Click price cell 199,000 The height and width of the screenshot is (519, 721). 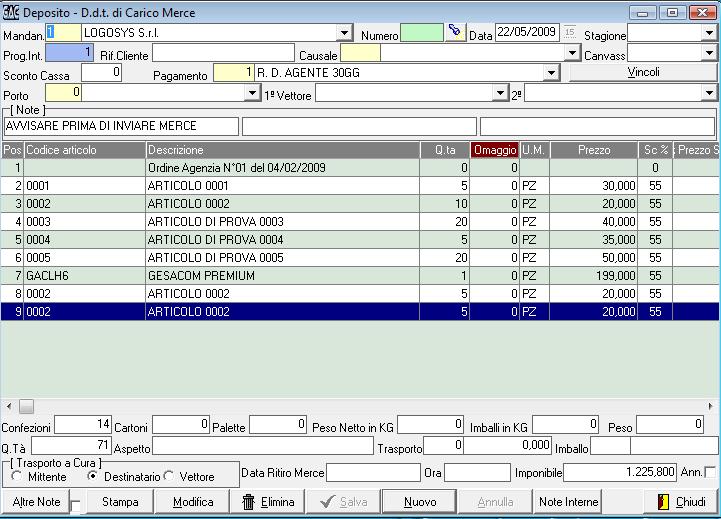[x=594, y=275]
